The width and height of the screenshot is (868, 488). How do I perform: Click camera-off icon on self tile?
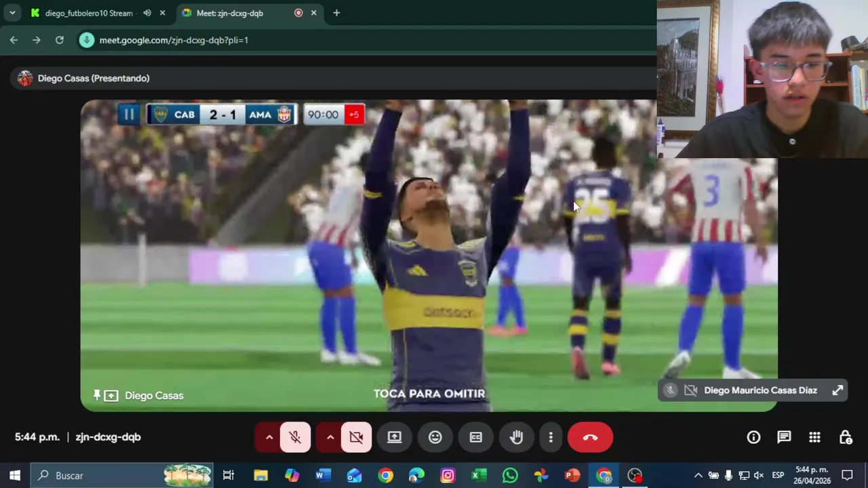(x=690, y=390)
